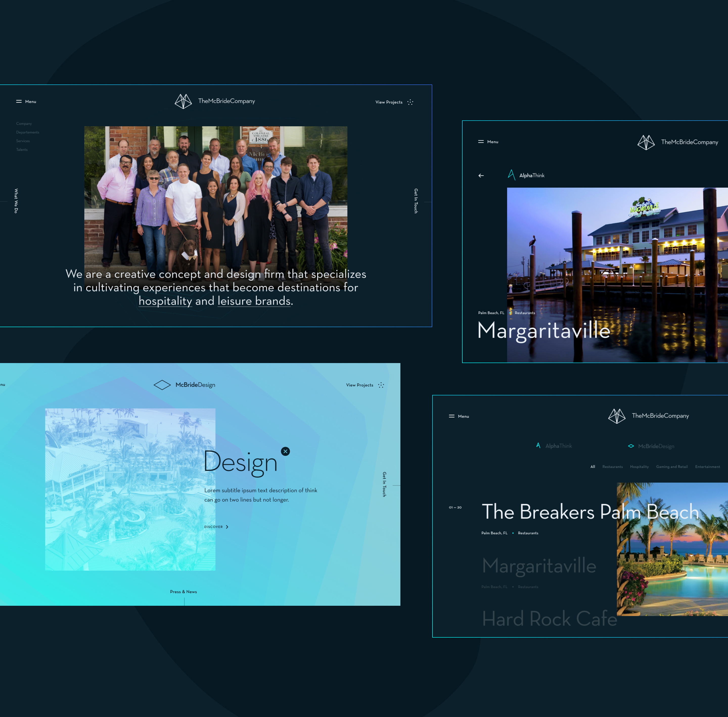Screen dimensions: 728x717
Task: Click the underlined leisure brands link
Action: coord(254,301)
